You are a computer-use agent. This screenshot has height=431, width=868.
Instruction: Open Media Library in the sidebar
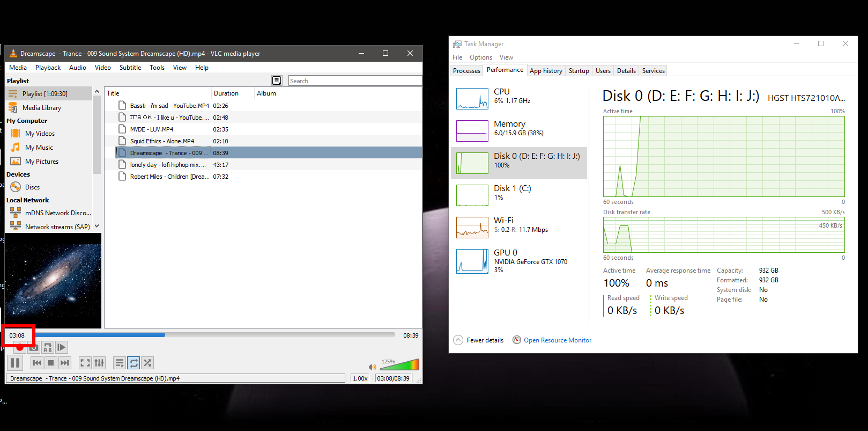point(49,108)
